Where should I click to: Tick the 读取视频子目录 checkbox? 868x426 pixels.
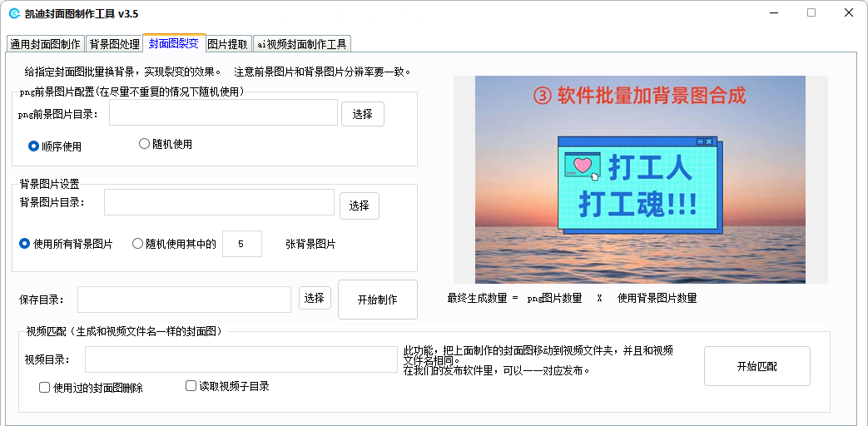pyautogui.click(x=227, y=386)
